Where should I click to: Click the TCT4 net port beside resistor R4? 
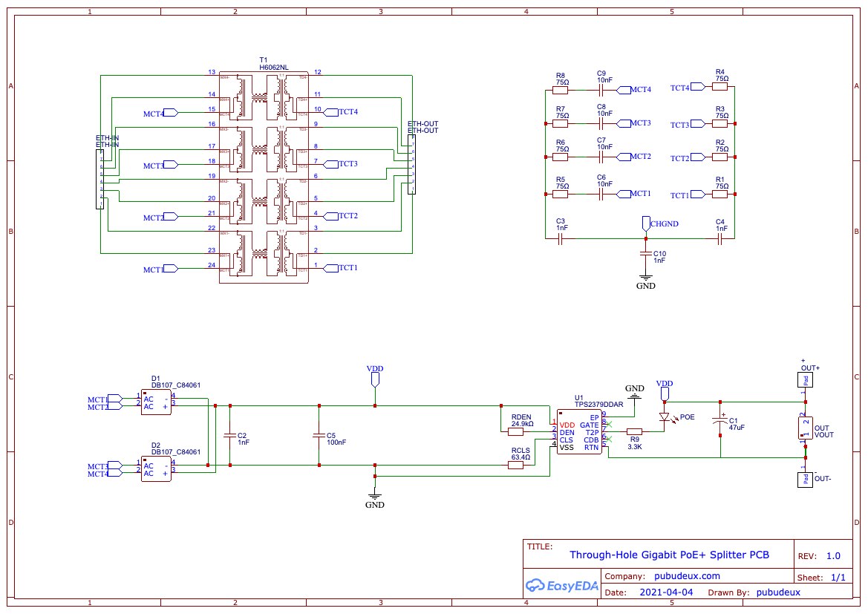pos(688,87)
